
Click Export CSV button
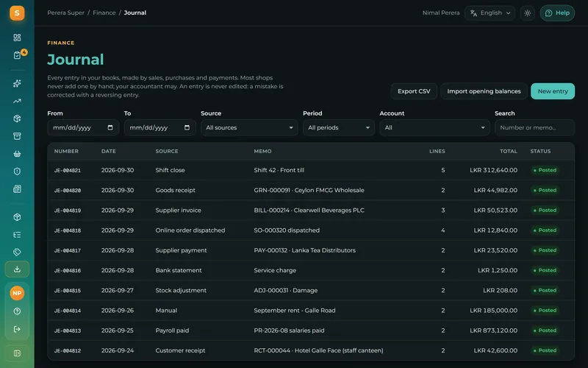(x=414, y=91)
